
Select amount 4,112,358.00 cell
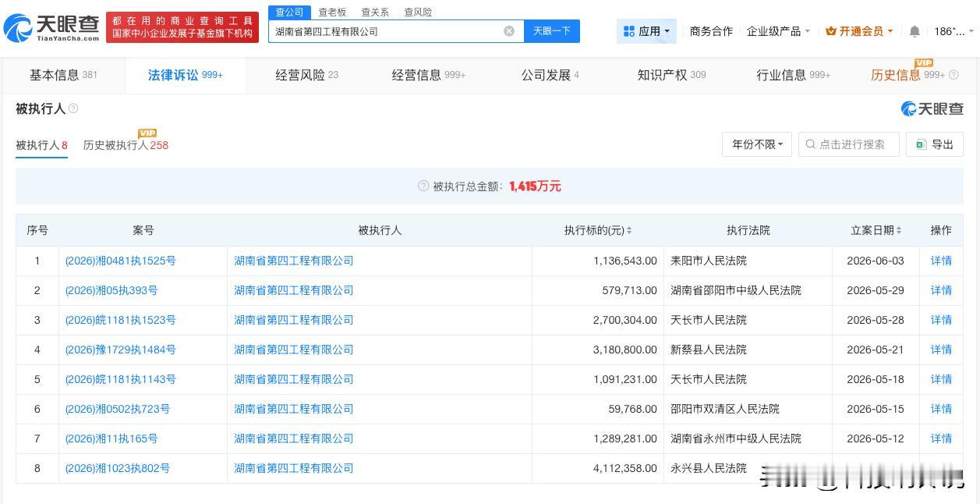click(598, 468)
